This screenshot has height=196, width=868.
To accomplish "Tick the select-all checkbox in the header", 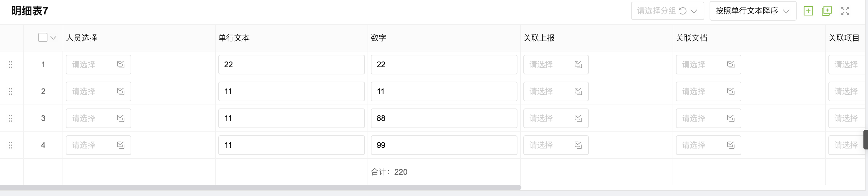I will pyautogui.click(x=43, y=37).
